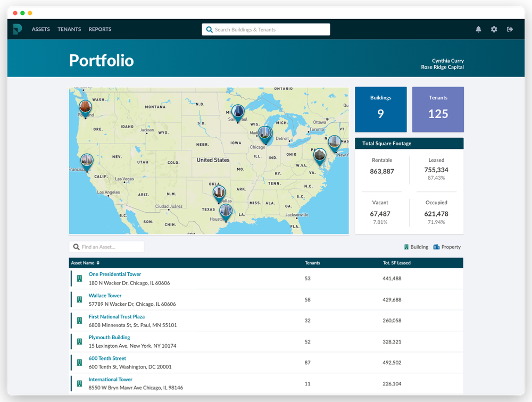This screenshot has height=402, width=532.
Task: Open One Presidential Tower link
Action: [115, 274]
